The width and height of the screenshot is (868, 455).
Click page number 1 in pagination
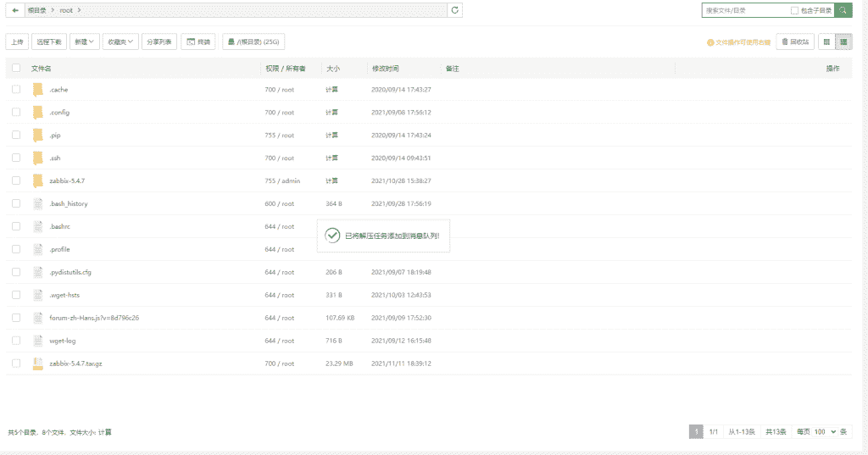[x=696, y=432]
